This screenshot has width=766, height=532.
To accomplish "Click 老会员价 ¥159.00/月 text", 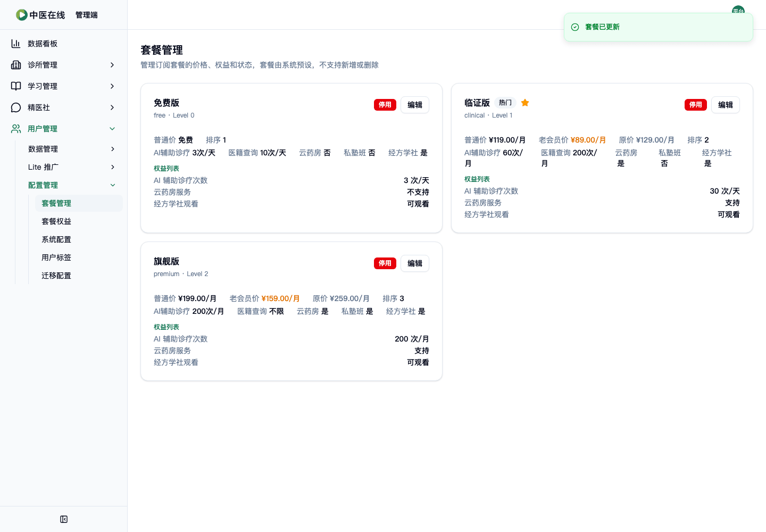I will pos(264,298).
